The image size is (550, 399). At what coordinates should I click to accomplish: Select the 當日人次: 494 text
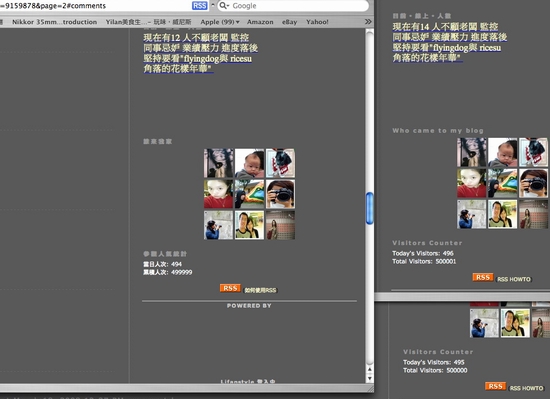[x=162, y=264]
